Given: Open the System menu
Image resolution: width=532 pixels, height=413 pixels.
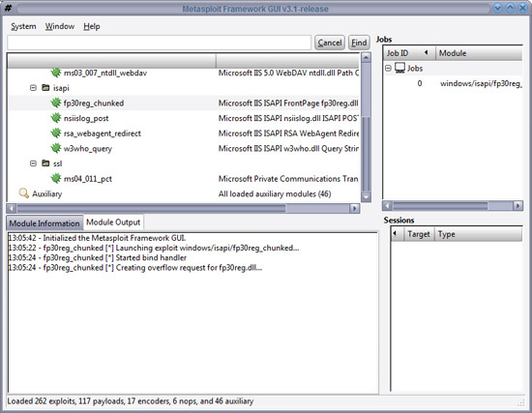Looking at the screenshot, I should pos(23,26).
